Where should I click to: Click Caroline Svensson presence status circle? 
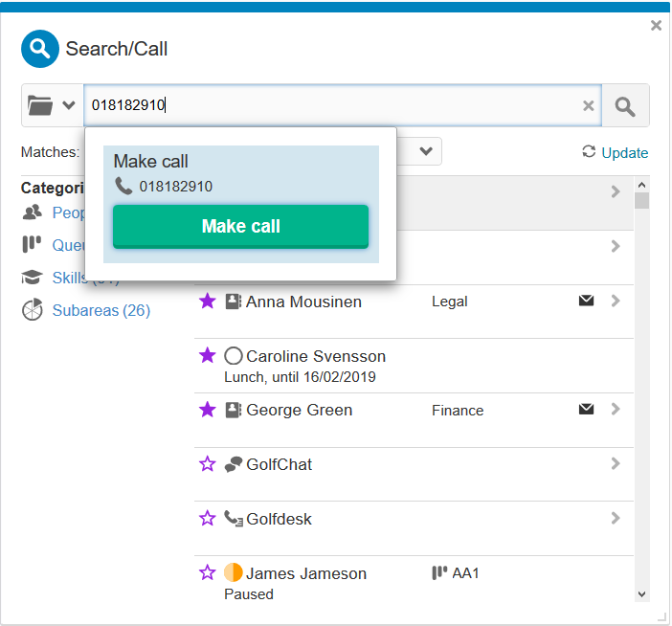[233, 356]
